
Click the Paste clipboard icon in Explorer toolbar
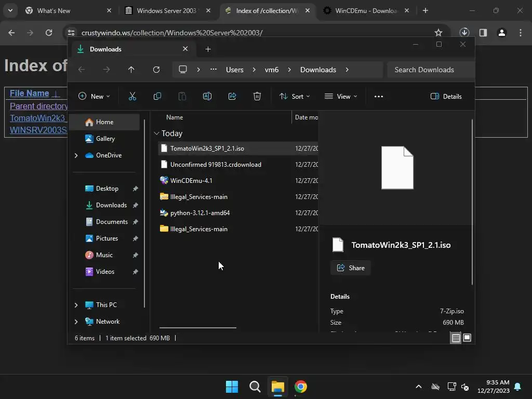[182, 96]
